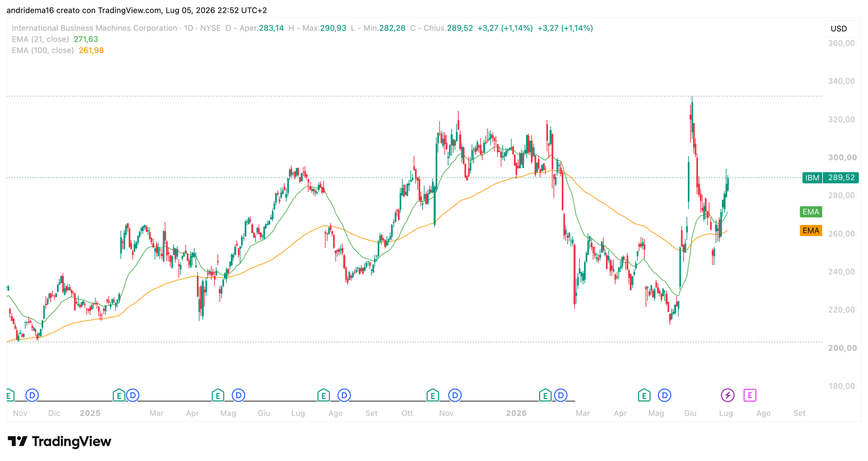Click the 300,00 price axis label
The width and height of the screenshot is (868, 461).
point(843,158)
